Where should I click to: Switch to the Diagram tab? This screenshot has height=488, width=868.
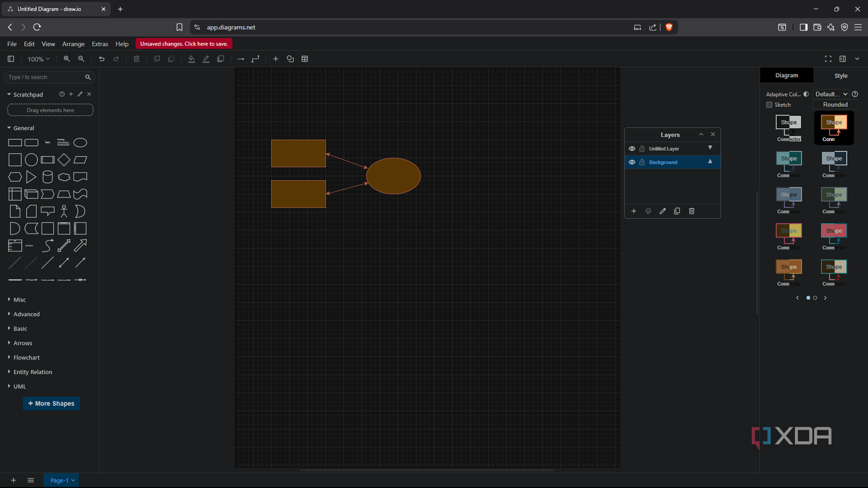pyautogui.click(x=786, y=76)
